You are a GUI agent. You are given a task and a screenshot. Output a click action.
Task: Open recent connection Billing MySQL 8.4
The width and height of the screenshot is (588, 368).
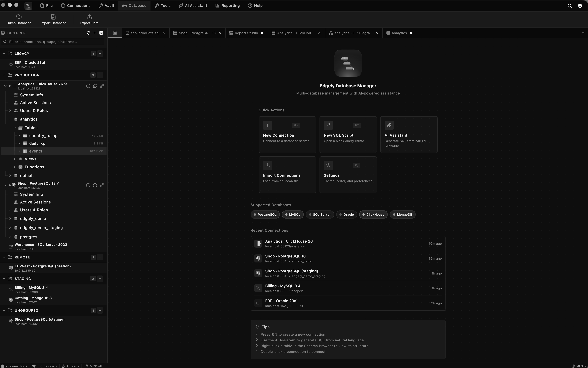[x=348, y=288]
